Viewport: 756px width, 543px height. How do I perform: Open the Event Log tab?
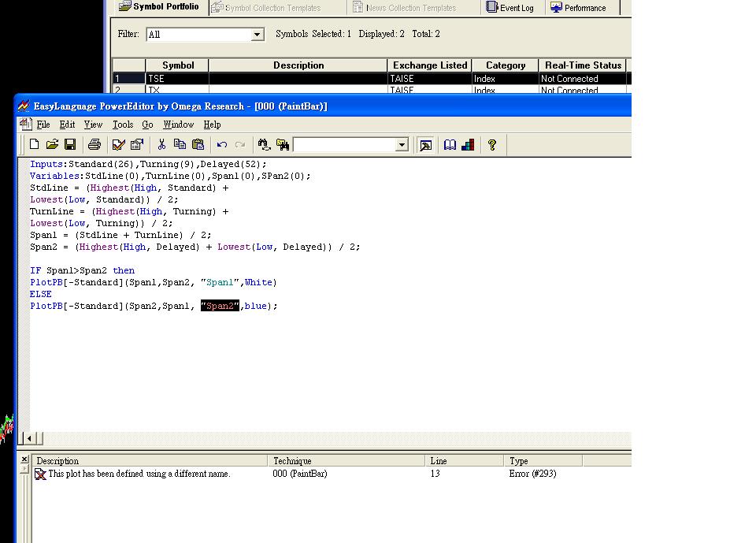[510, 8]
